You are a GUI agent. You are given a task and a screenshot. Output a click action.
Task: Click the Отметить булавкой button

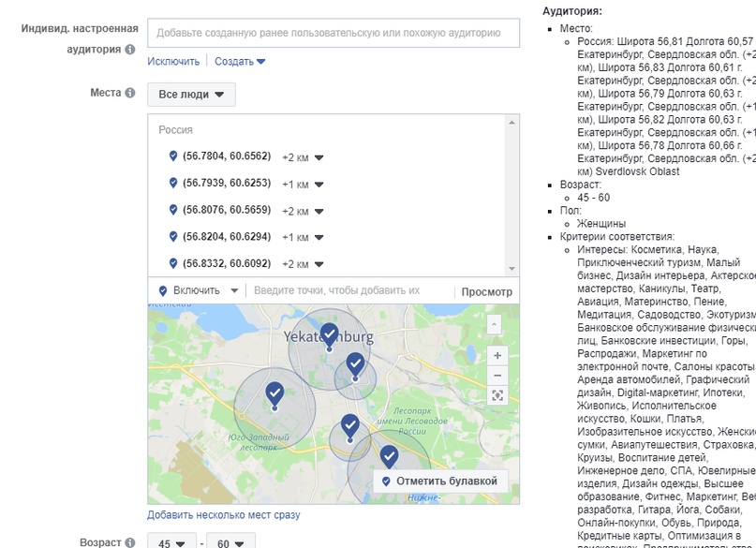(x=440, y=481)
